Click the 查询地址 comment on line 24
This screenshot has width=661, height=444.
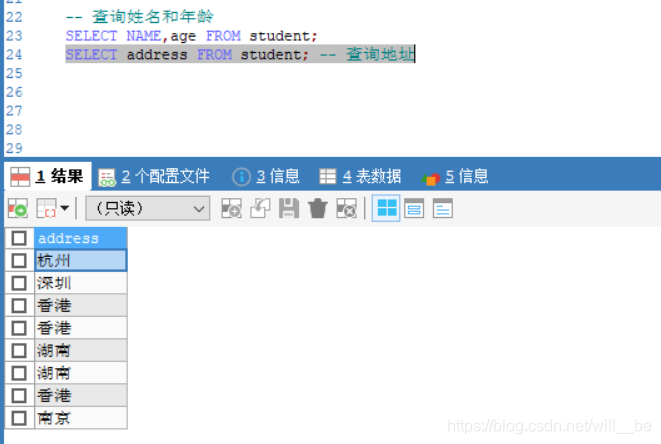click(x=380, y=54)
